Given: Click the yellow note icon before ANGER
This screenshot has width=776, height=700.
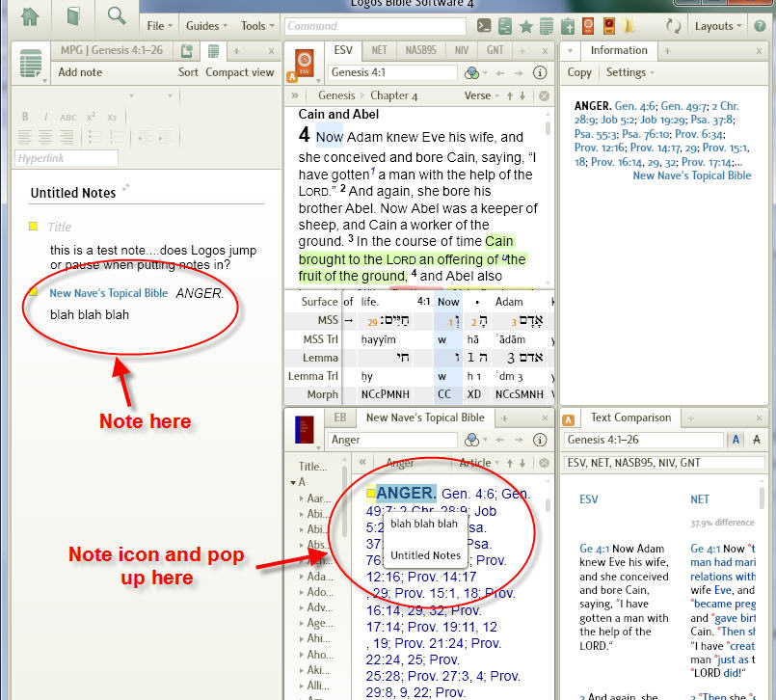Looking at the screenshot, I should [x=371, y=493].
